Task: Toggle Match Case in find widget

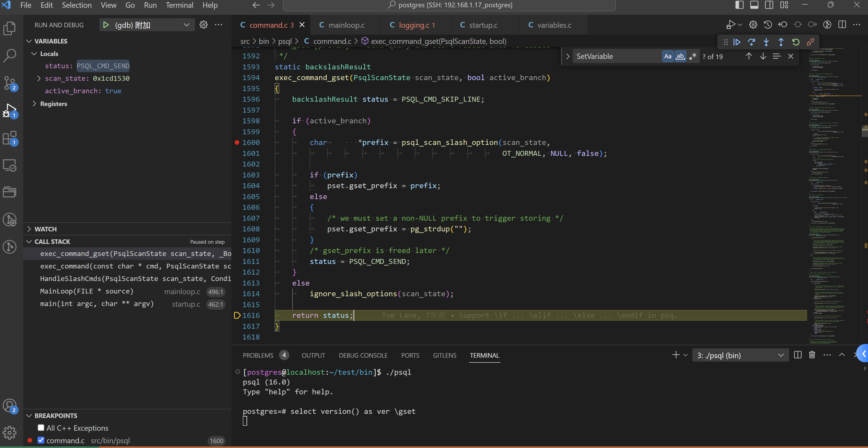Action: coord(667,57)
